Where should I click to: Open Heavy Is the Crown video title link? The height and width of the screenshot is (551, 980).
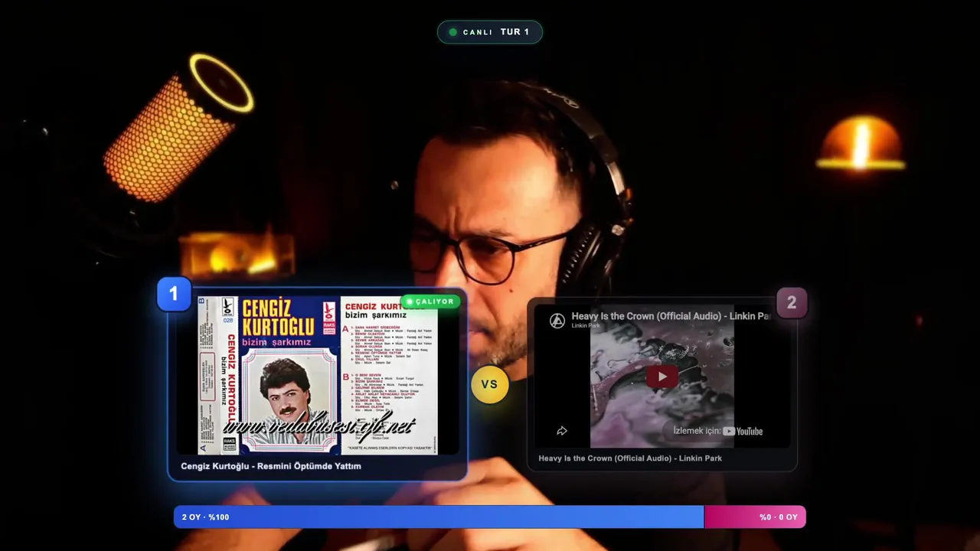tap(671, 316)
